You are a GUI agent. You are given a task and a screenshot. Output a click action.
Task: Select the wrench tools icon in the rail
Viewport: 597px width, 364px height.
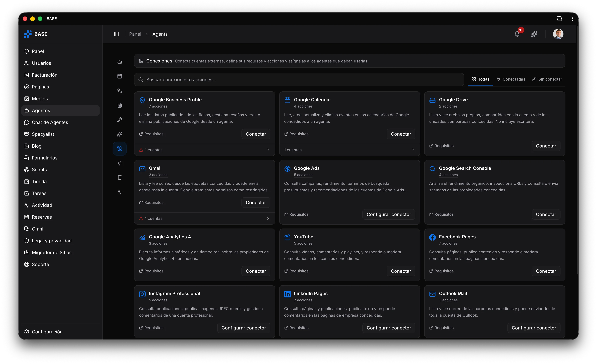(x=119, y=120)
